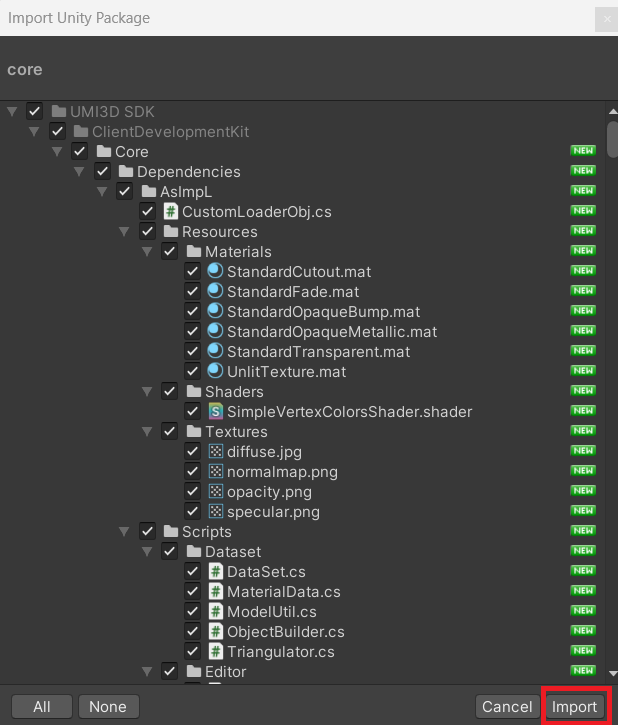The height and width of the screenshot is (725, 618).
Task: Toggle the checkbox for ModelUtil.cs
Action: (x=192, y=611)
